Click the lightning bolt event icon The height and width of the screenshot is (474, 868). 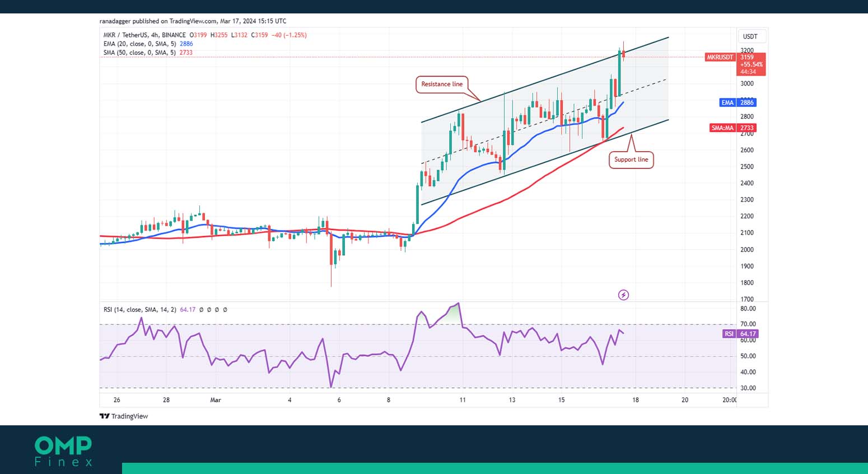[x=623, y=295]
